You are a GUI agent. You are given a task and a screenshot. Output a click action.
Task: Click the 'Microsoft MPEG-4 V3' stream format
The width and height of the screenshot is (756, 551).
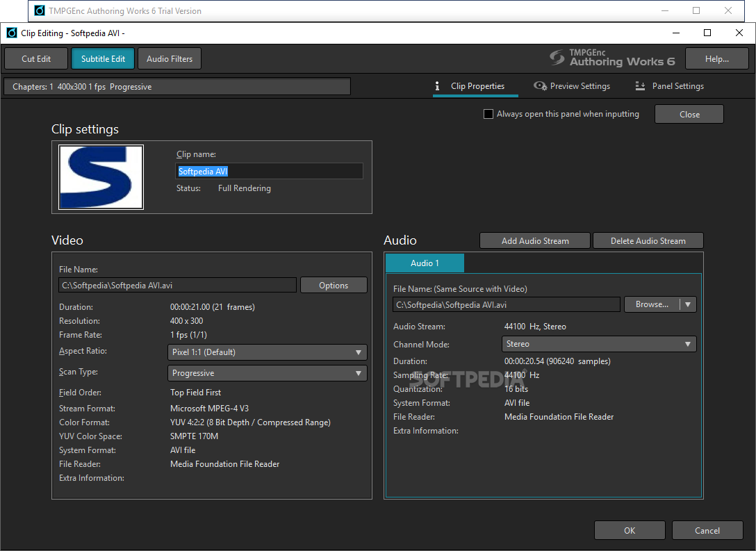(x=209, y=409)
